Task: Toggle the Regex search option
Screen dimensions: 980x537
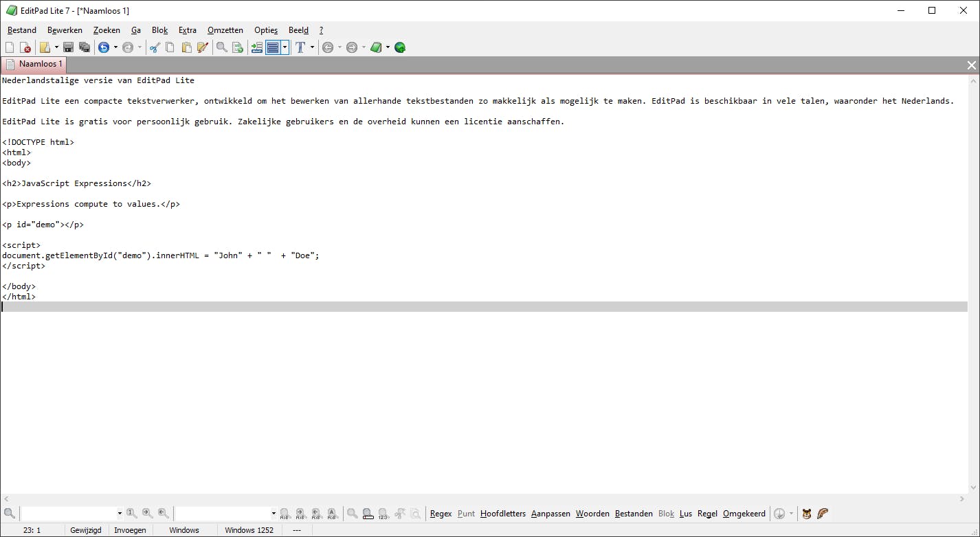Action: (x=441, y=514)
